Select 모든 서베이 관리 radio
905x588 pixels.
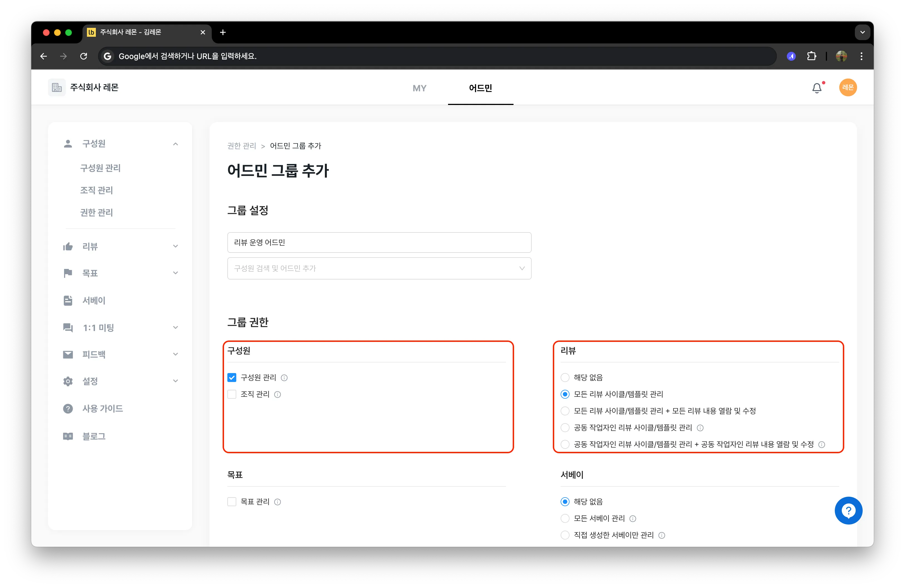click(x=565, y=518)
